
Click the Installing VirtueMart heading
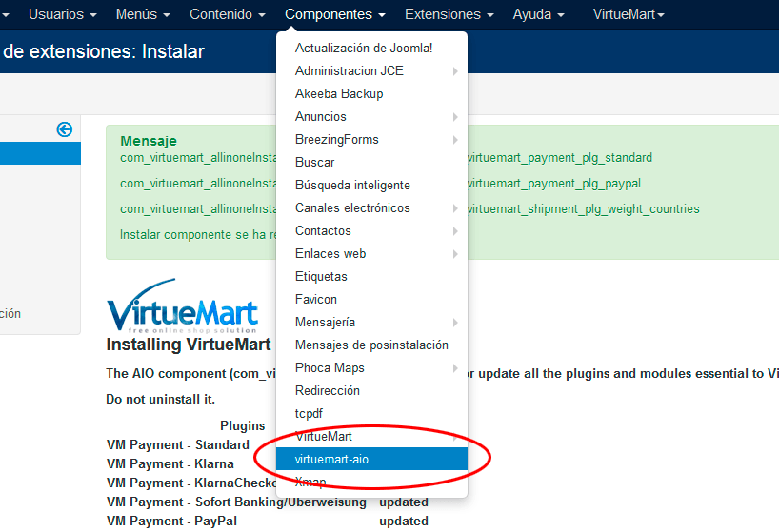pos(189,345)
